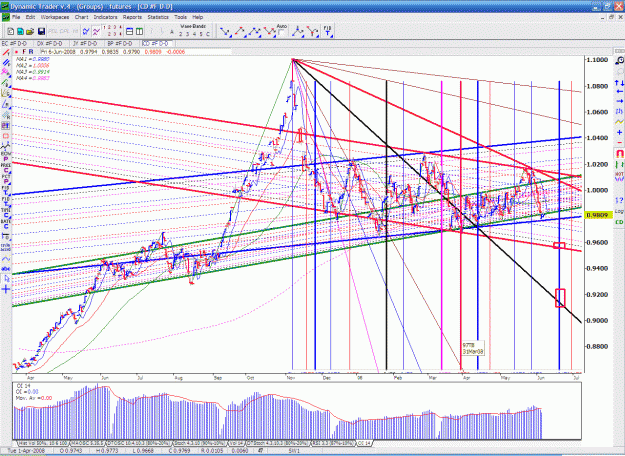Click the split horizontal window layout icon

(x=130, y=31)
